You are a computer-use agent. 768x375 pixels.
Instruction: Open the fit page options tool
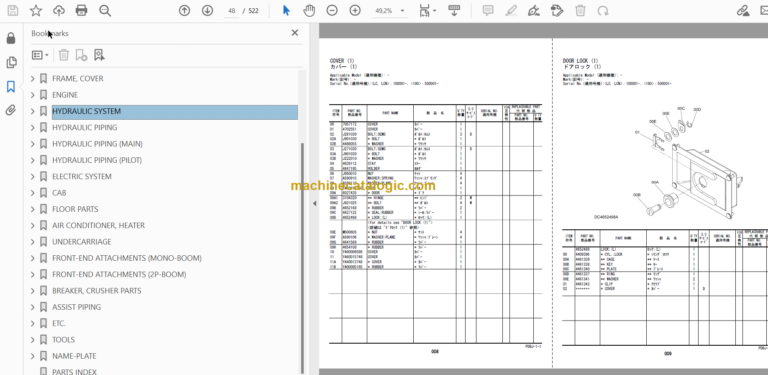point(427,10)
